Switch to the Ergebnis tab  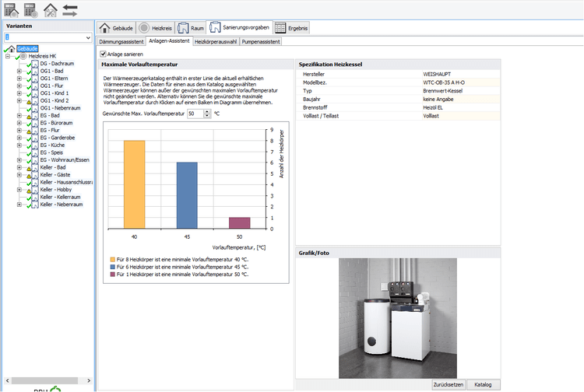[x=292, y=28]
